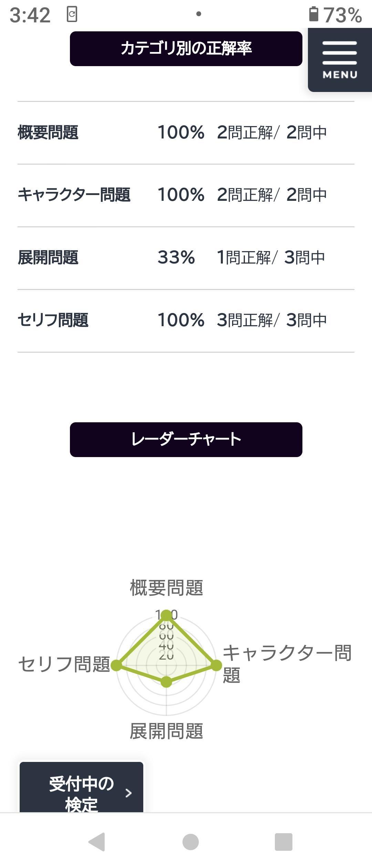Tap the notification dot in status bar

click(x=198, y=14)
